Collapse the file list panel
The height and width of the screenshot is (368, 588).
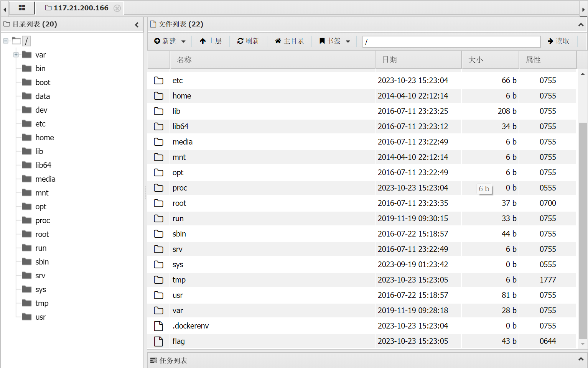click(x=581, y=25)
